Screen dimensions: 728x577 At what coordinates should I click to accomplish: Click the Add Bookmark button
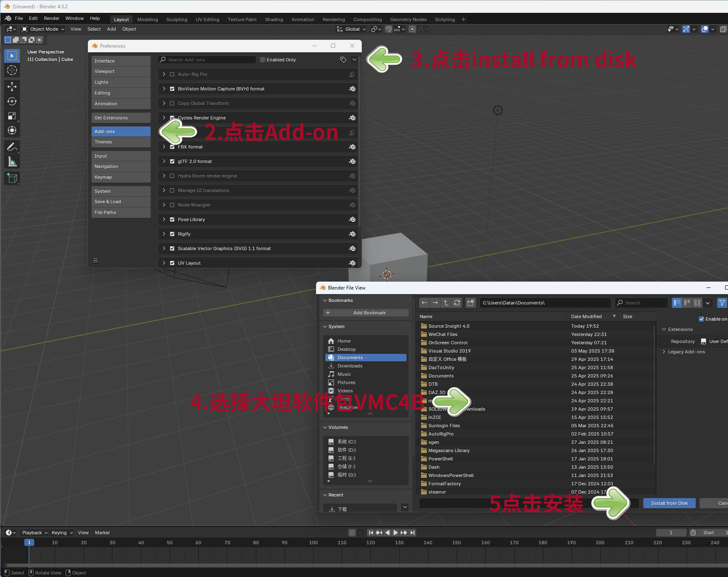[365, 313]
